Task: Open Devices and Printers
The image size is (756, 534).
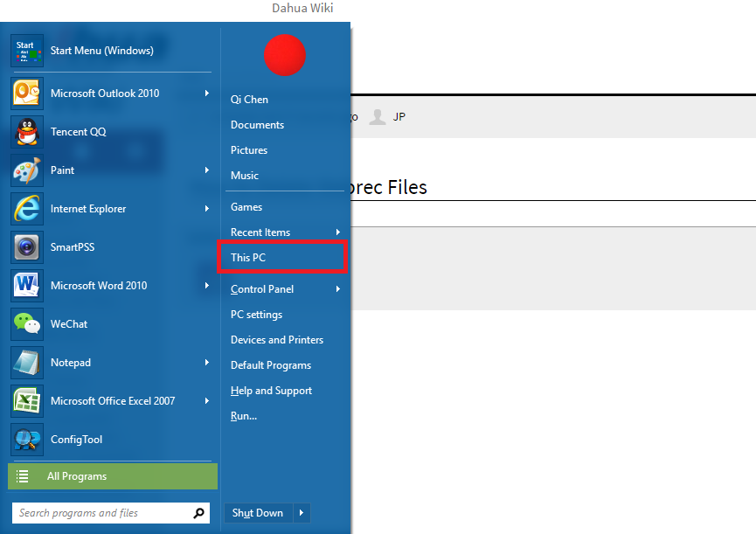Action: tap(277, 340)
